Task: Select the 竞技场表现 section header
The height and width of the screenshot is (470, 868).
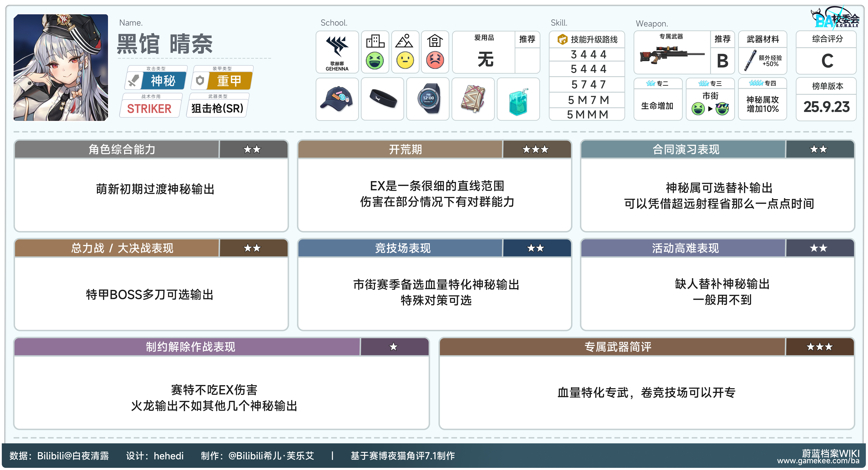Action: pos(403,248)
